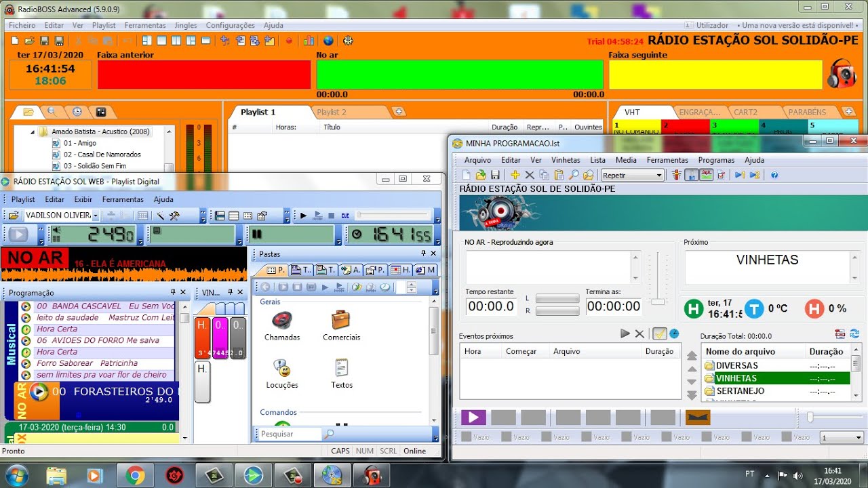This screenshot has height=488, width=868.
Task: Click the delete X icon in MINHA PROGRAMACAO toolbar
Action: [530, 175]
